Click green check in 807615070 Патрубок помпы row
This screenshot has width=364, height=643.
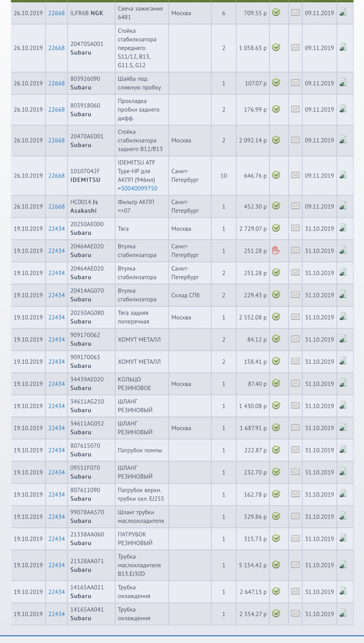[276, 450]
